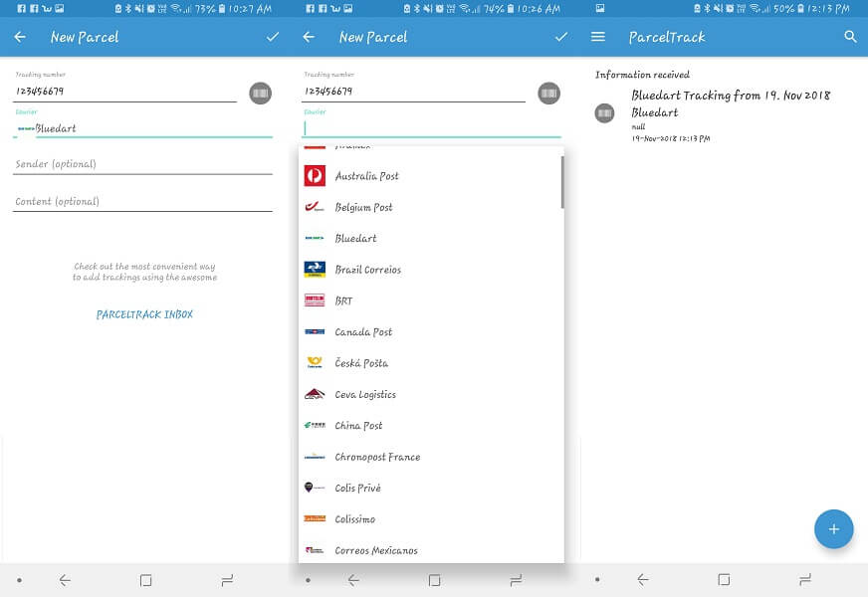Viewport: 868px width, 597px height.
Task: Click the tracking number field in the left screen
Action: tap(124, 92)
